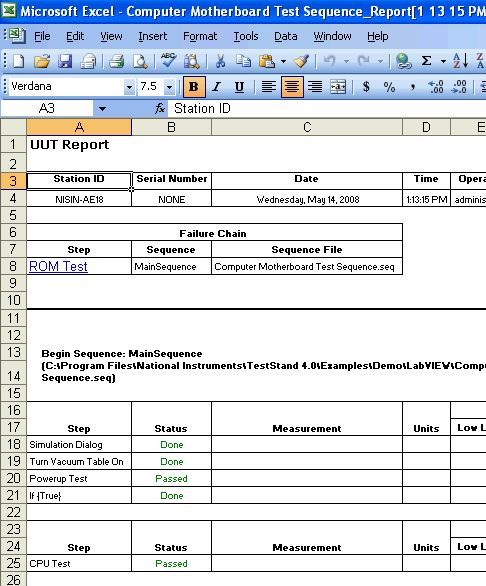Copy selection with the Copy icon
This screenshot has height=586, width=486.
[243, 61]
